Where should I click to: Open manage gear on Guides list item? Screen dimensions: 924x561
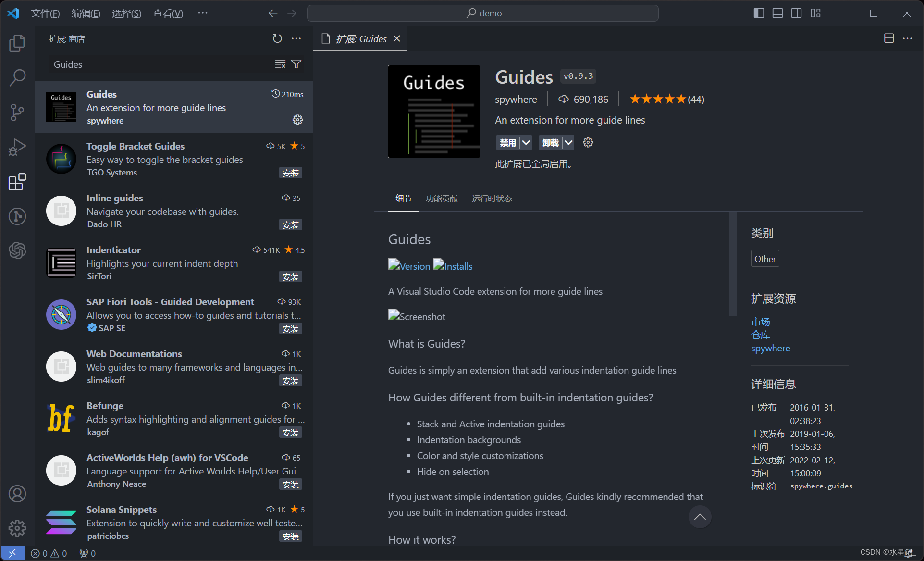pyautogui.click(x=297, y=120)
